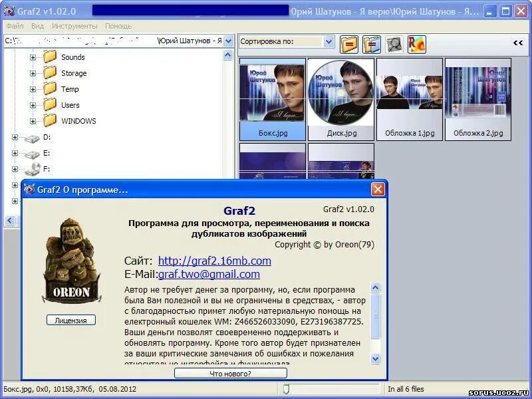Click the colorful R rename toolbar icon
The height and width of the screenshot is (399, 532).
417,44
